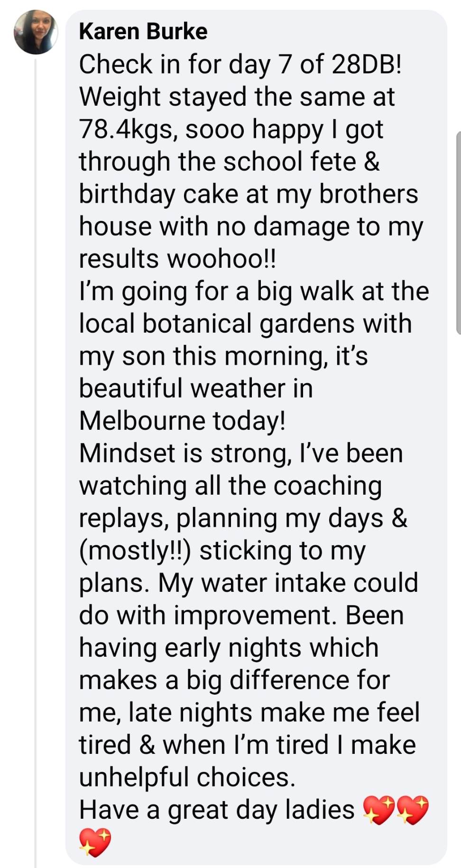
Task: Click the 'unhelpful choices.' line
Action: 187,777
